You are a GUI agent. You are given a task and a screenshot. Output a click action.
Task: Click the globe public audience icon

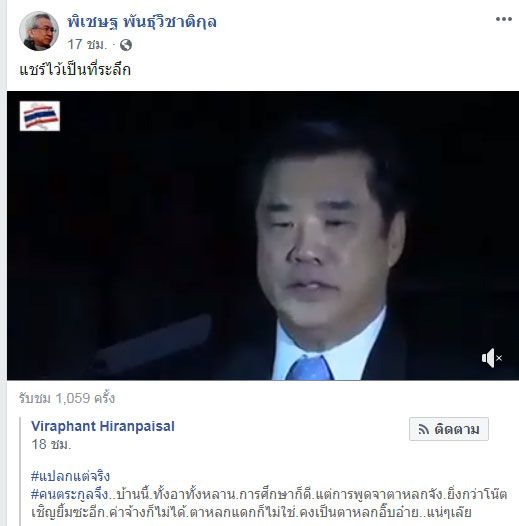(126, 45)
